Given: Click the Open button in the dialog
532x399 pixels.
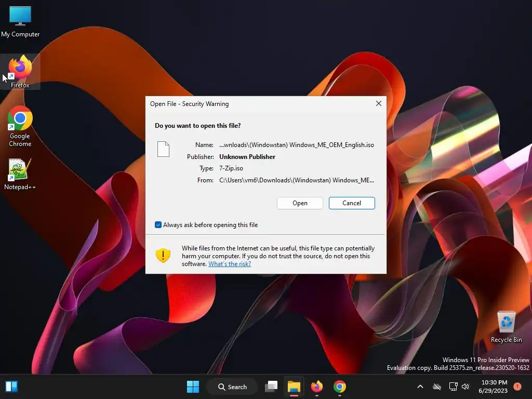Looking at the screenshot, I should pos(300,203).
